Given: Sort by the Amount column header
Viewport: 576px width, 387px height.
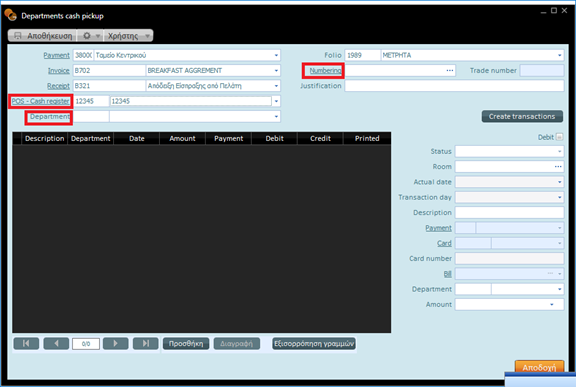Looking at the screenshot, I should (183, 138).
